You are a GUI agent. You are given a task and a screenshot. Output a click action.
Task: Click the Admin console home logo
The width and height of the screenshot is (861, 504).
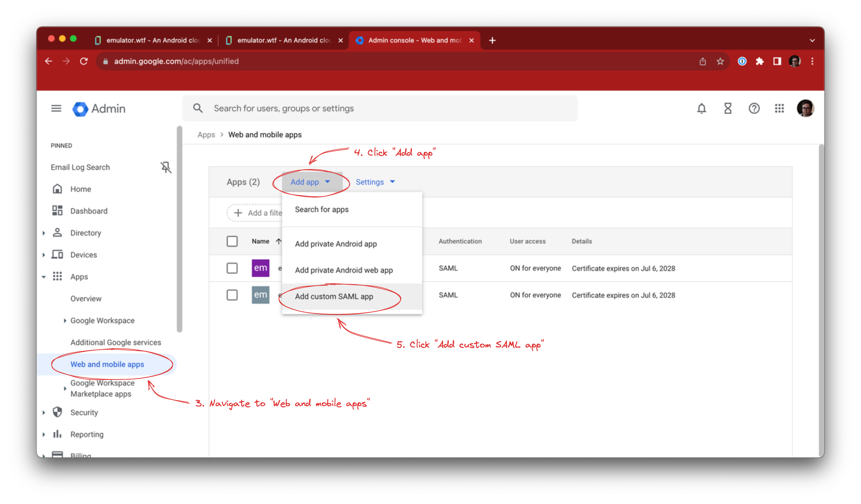click(x=99, y=109)
